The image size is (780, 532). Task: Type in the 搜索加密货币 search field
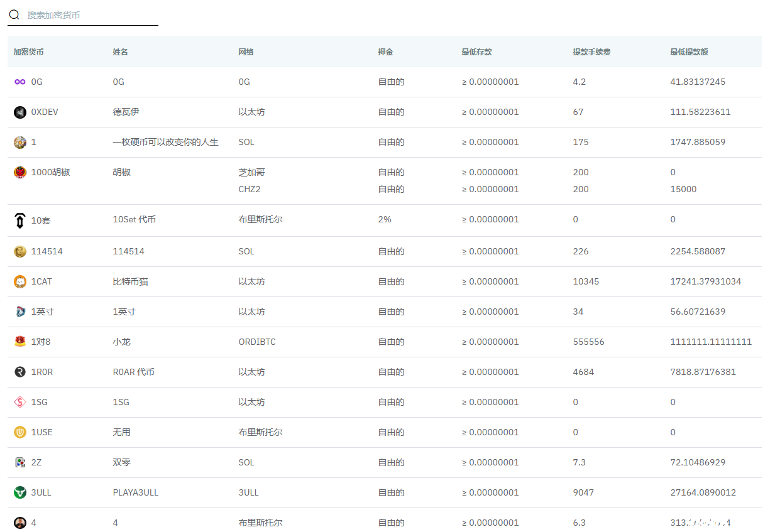pos(91,14)
